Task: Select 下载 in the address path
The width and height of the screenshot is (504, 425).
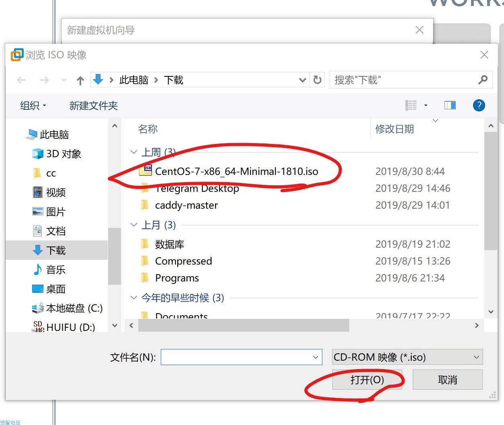Action: click(x=174, y=80)
